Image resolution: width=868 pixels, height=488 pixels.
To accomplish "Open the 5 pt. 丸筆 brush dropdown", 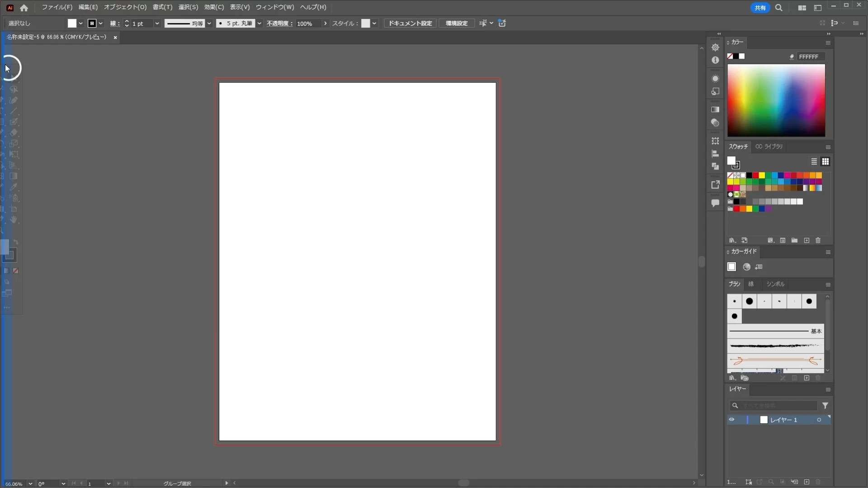I will [x=259, y=23].
